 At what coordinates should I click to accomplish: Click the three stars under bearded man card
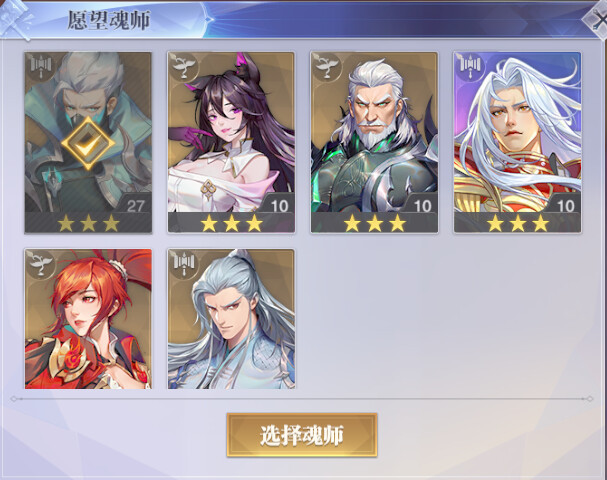tap(375, 223)
